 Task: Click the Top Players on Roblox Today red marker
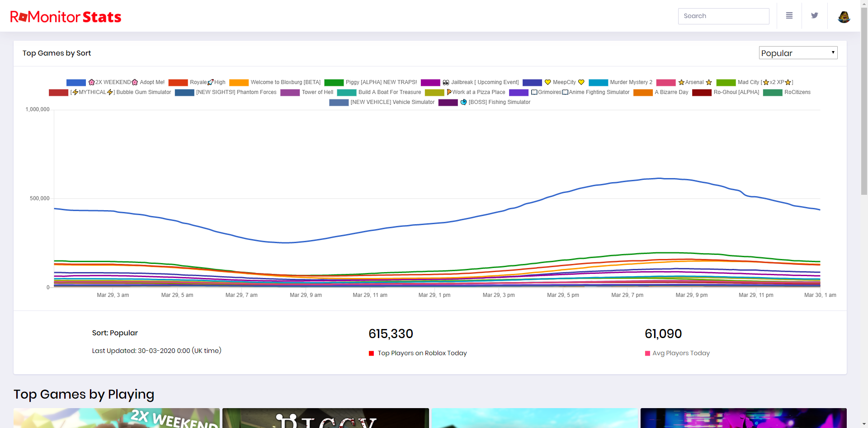(x=372, y=353)
